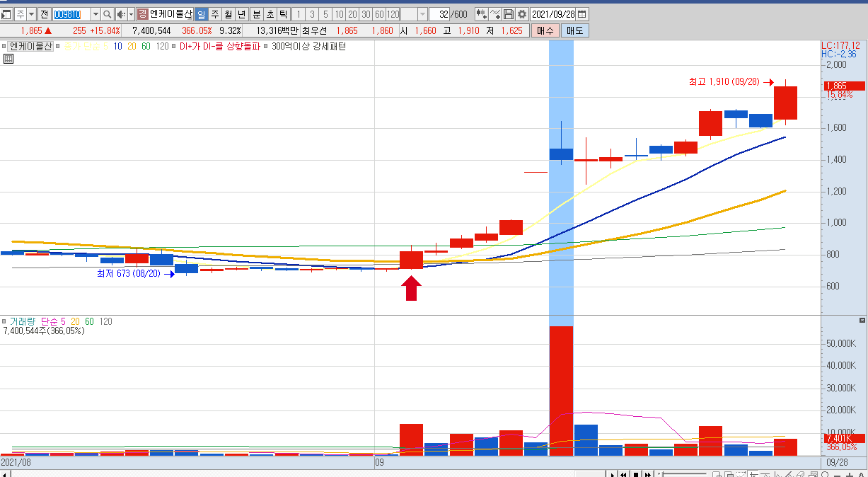This screenshot has height=477, width=868.
Task: Click the add line indicator icon
Action: [x=495, y=14]
